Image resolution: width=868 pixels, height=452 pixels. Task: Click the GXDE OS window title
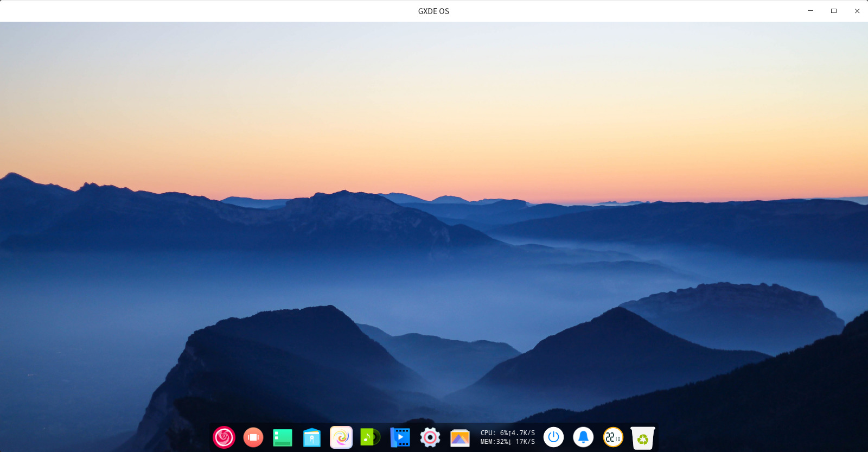coord(433,11)
